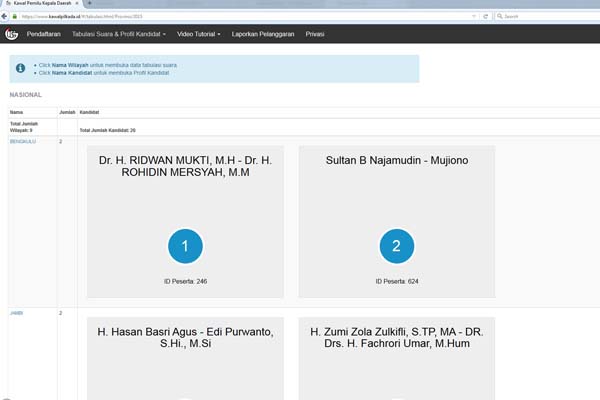Click the padlock icon in address bar
The height and width of the screenshot is (400, 600).
(15, 16)
